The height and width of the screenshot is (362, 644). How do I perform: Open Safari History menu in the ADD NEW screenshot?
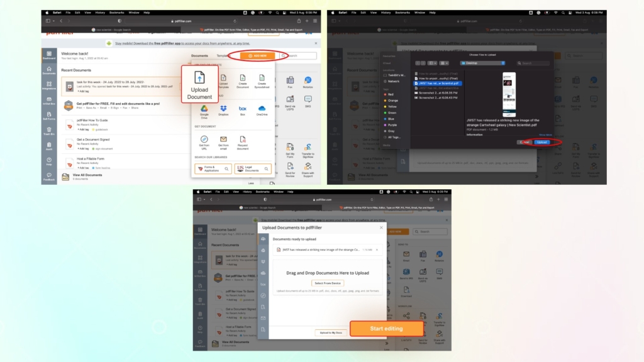coord(100,13)
